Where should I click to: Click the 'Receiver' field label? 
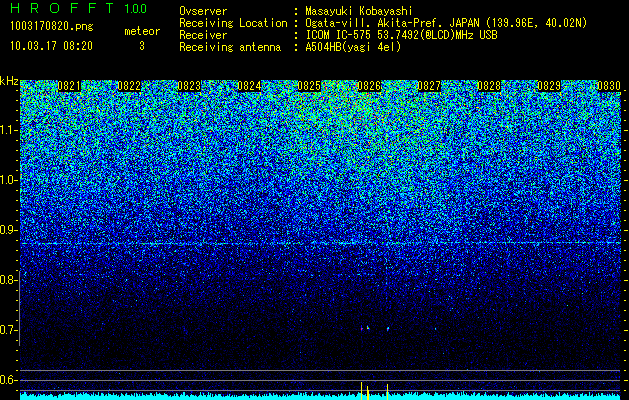click(x=203, y=35)
